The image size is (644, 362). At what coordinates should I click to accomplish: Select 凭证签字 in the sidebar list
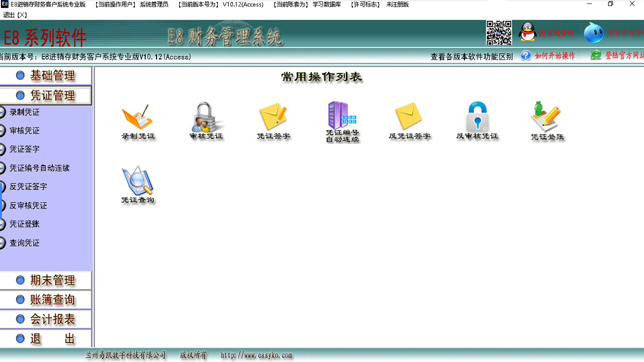tap(24, 149)
